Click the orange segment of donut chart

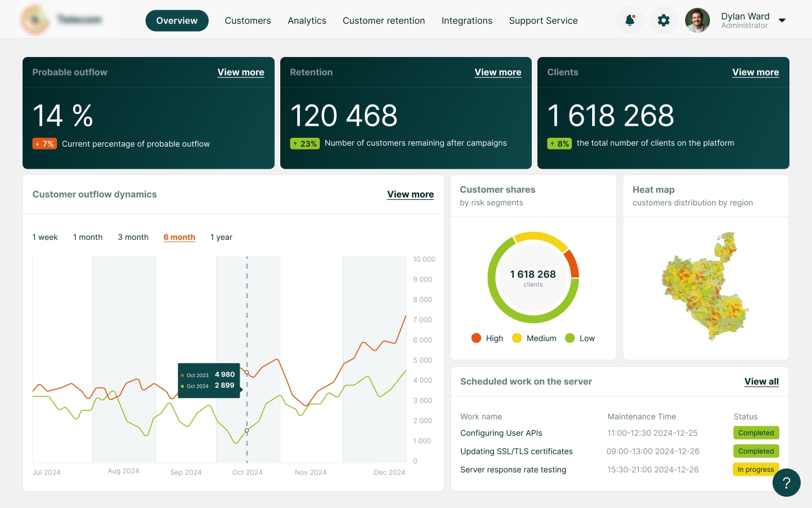click(572, 263)
